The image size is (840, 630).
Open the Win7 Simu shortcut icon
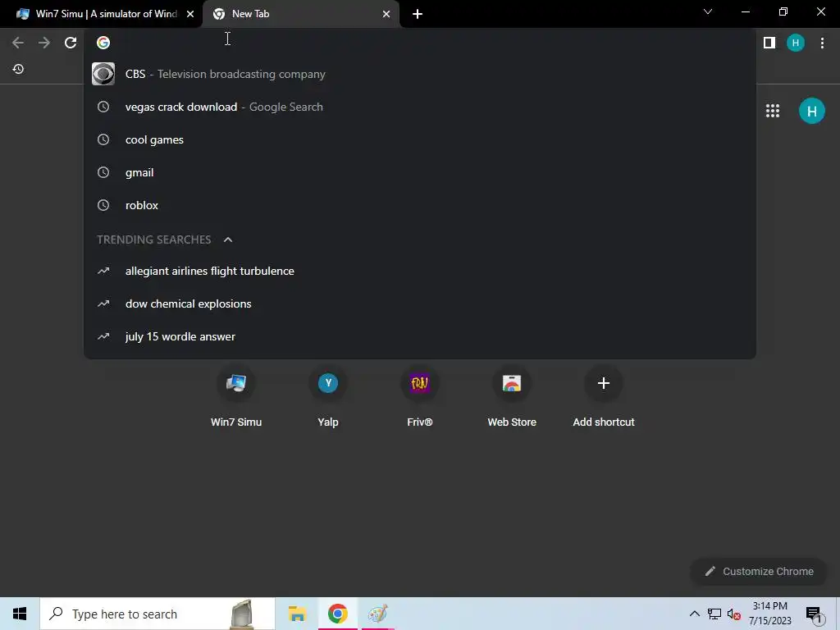(x=236, y=383)
